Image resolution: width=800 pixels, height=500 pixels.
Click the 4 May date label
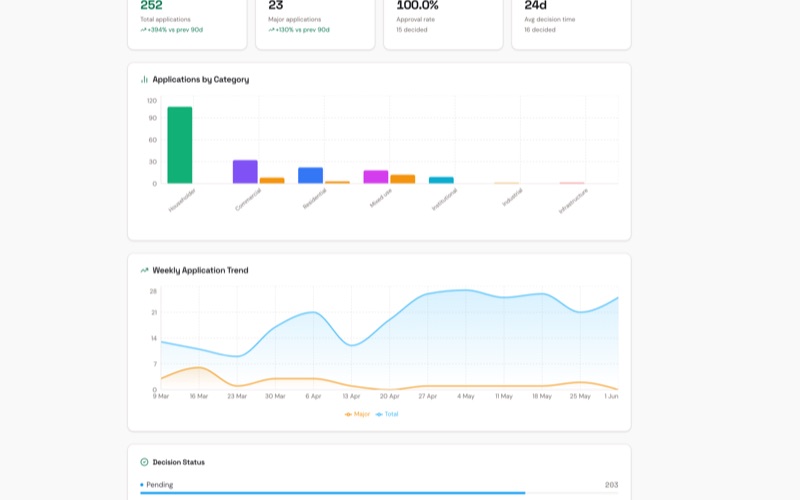click(x=466, y=396)
